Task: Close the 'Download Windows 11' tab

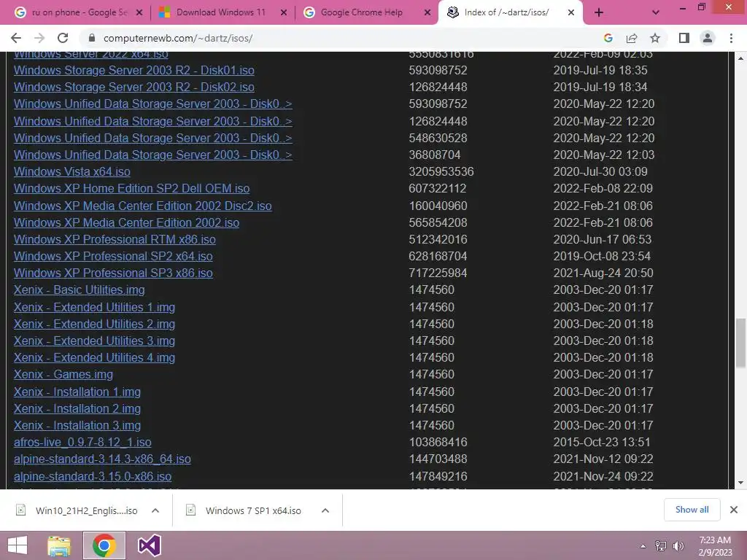Action: point(284,13)
